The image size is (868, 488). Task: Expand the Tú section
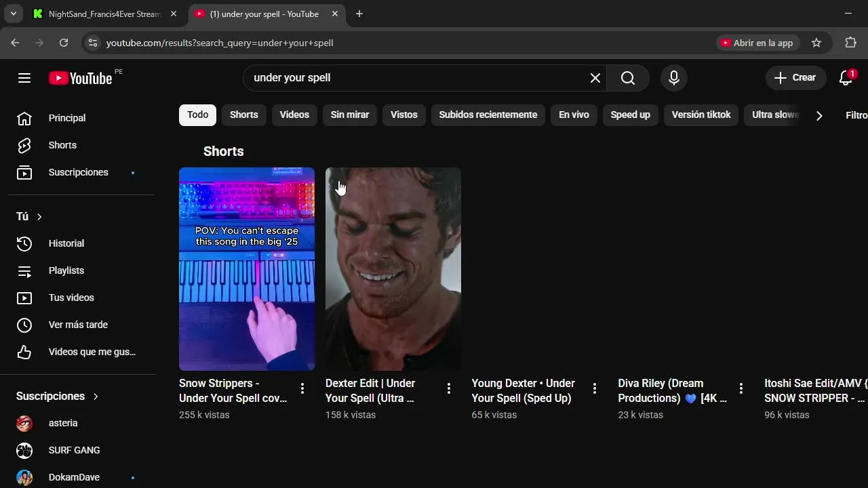[x=30, y=216]
